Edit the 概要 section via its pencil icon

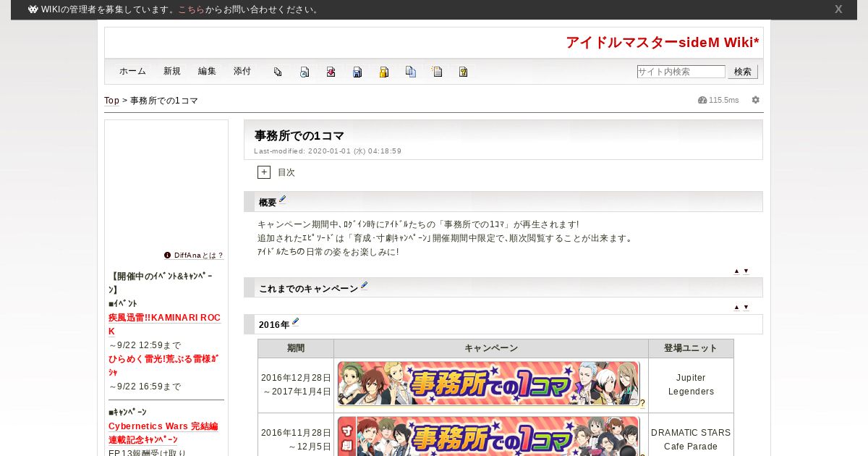(x=283, y=199)
